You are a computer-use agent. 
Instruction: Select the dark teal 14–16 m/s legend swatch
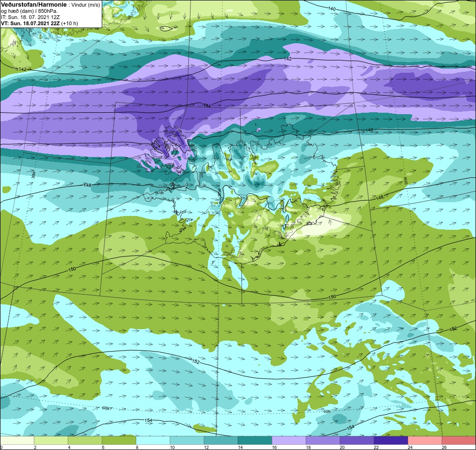(255, 440)
